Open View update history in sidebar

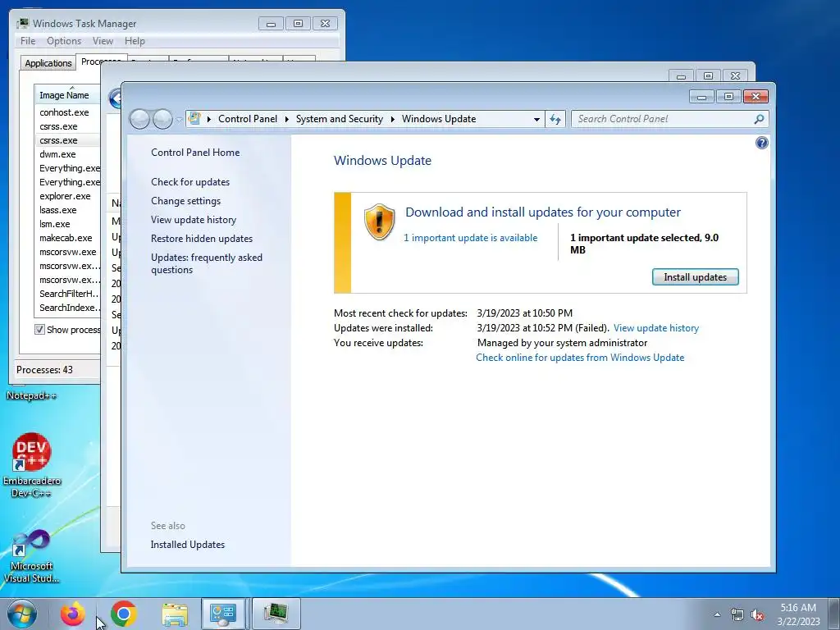point(194,220)
